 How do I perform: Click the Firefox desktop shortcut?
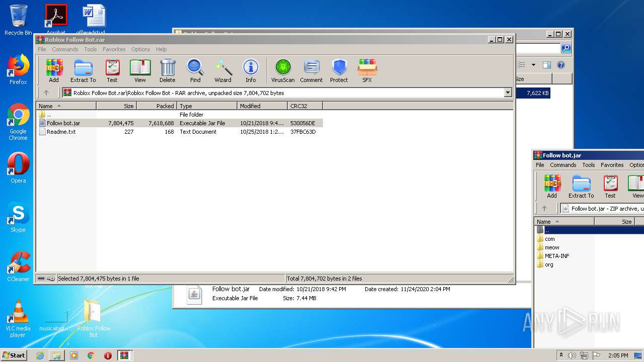tap(18, 69)
